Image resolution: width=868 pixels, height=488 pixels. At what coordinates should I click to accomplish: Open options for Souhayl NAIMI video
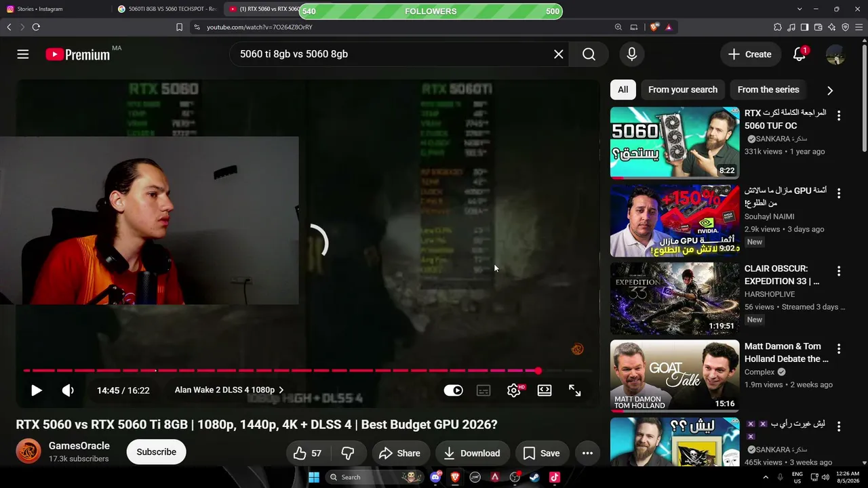click(x=839, y=194)
